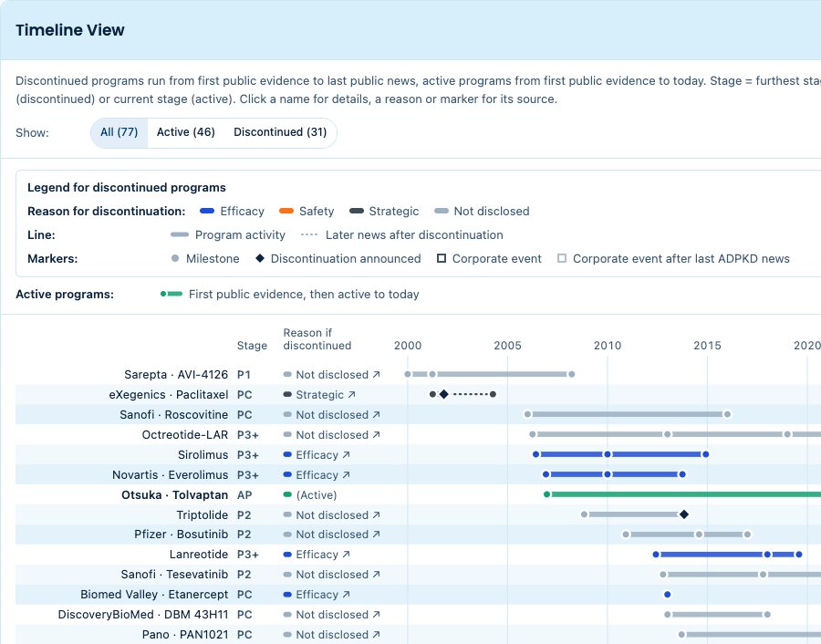
Task: Click first evidence dot on Tolvaptan timeline
Action: [x=546, y=494]
